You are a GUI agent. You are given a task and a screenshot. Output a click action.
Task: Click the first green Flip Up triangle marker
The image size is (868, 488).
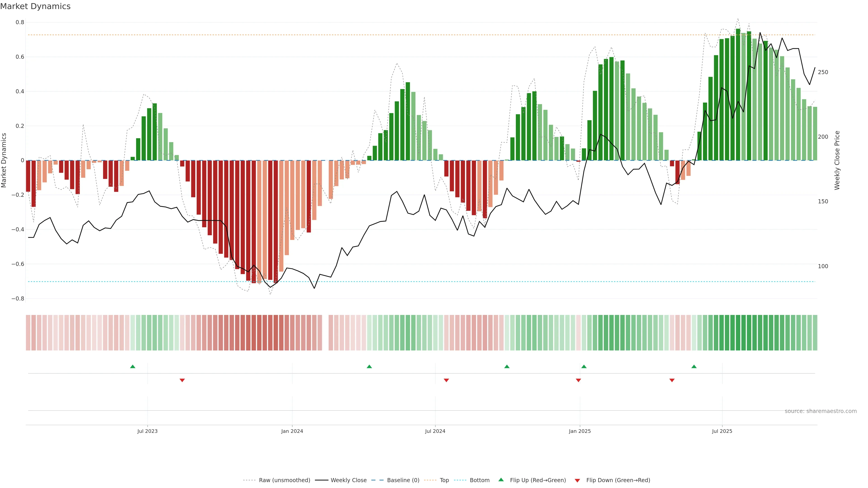[x=133, y=366]
